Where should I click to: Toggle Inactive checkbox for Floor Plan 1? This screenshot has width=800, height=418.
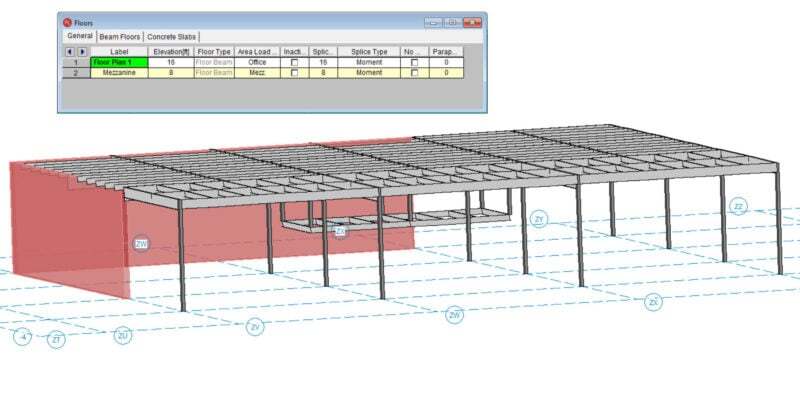pyautogui.click(x=294, y=62)
